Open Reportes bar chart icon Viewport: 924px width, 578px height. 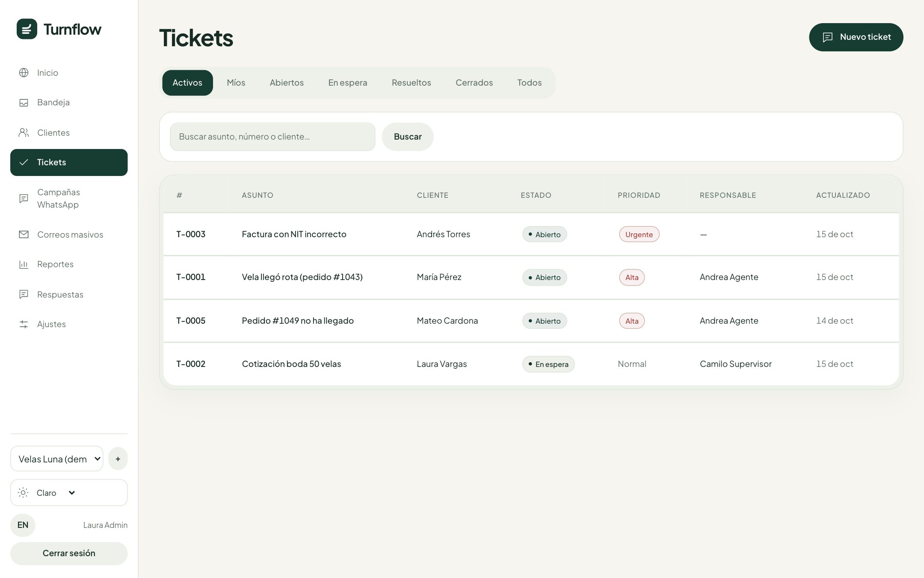[x=24, y=264]
